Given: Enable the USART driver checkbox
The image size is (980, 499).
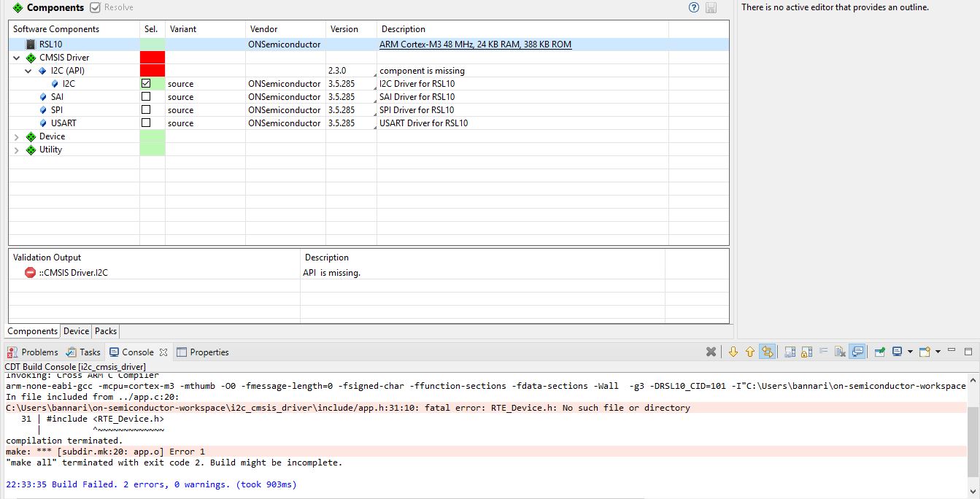Looking at the screenshot, I should point(146,123).
